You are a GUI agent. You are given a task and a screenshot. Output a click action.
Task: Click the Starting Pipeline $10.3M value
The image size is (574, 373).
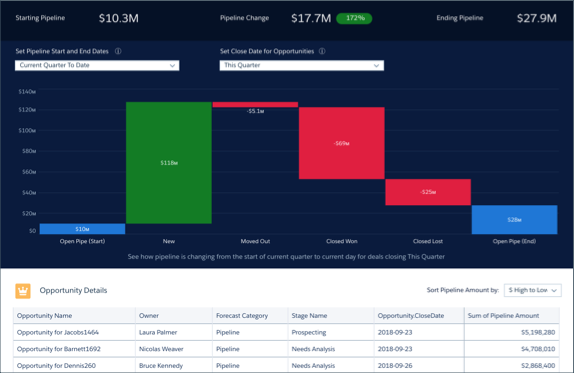pyautogui.click(x=119, y=18)
